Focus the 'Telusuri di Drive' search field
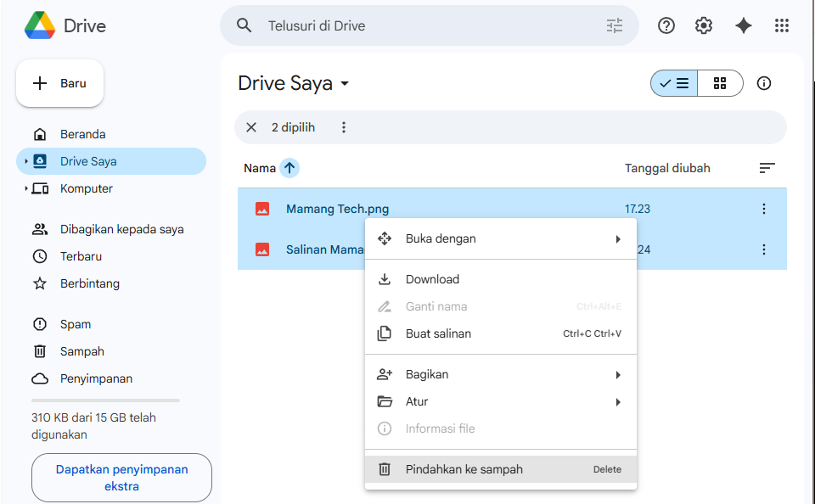Image resolution: width=815 pixels, height=504 pixels. (x=429, y=25)
